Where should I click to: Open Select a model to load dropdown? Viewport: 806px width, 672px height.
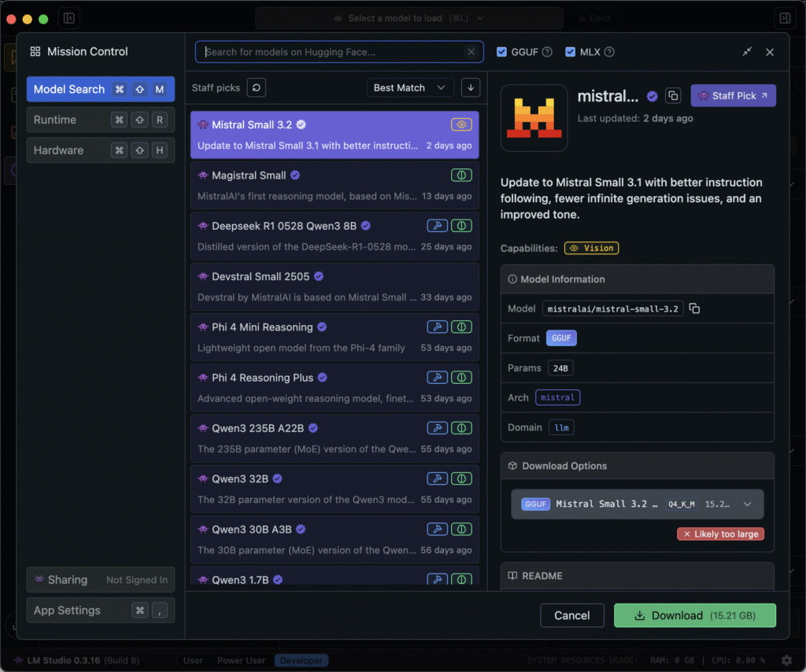tap(409, 19)
